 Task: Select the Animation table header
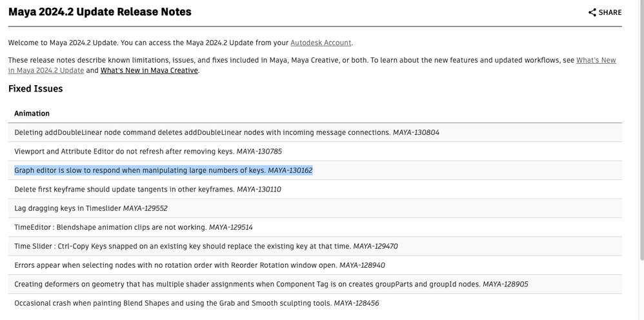(32, 114)
